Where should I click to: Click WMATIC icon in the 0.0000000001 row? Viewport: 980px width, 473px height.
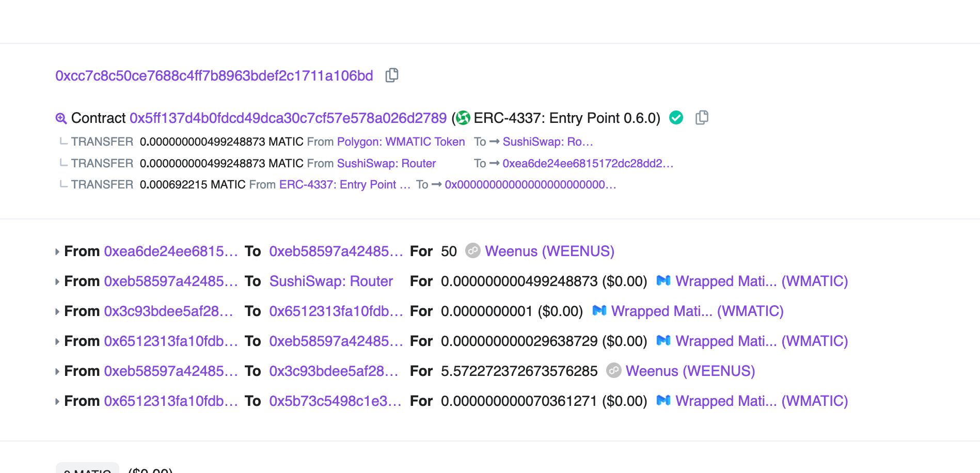[599, 310]
